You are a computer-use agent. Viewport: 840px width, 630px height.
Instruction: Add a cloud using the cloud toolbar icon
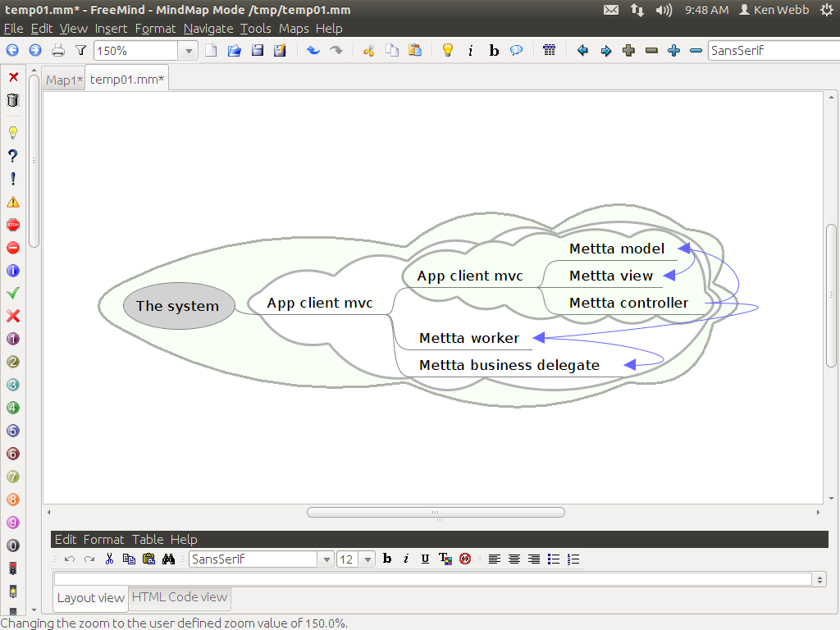click(517, 51)
